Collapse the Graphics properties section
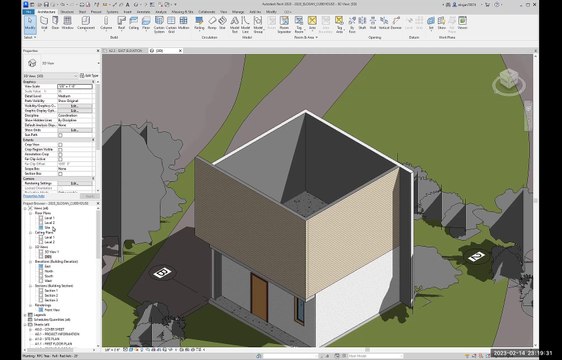This screenshot has width=562, height=360. [x=93, y=82]
